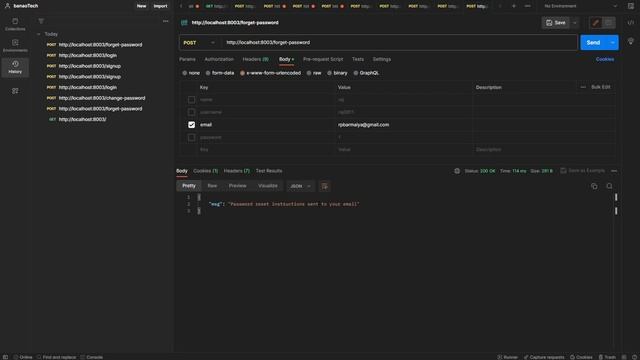Click the environment quick look icon
640x360 pixels.
(631, 6)
